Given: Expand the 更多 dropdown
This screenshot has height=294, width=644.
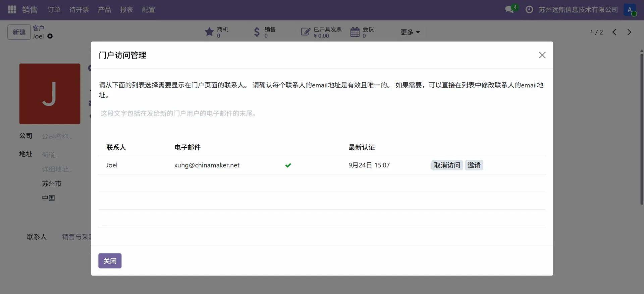Looking at the screenshot, I should [410, 32].
